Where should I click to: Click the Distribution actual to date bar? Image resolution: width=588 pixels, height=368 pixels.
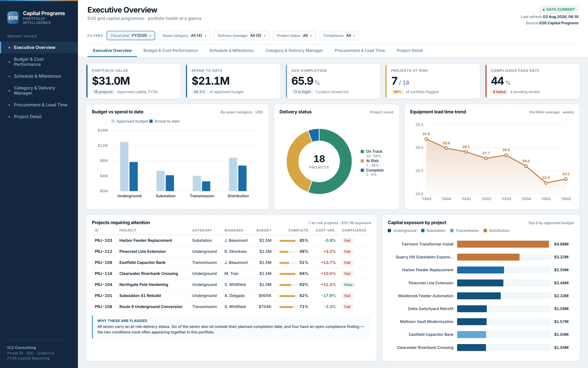242,178
